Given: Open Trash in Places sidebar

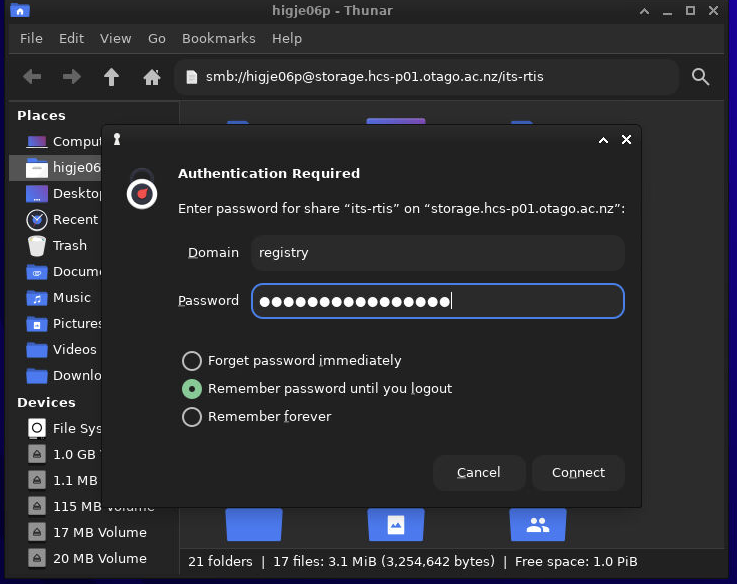Looking at the screenshot, I should tap(68, 245).
